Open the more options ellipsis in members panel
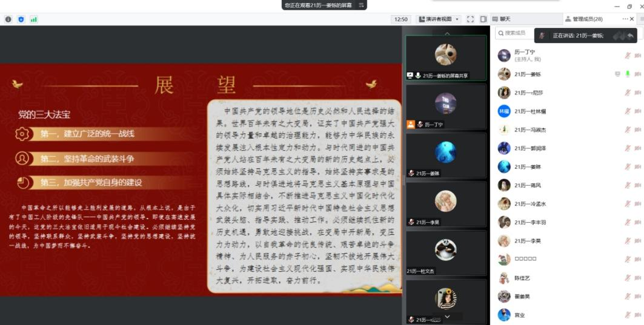 [625, 19]
